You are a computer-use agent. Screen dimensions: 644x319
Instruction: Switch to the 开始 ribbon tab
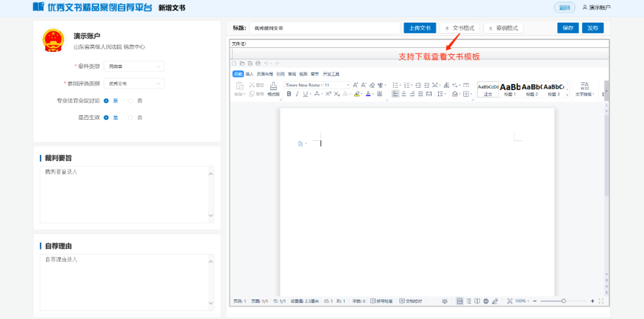click(x=238, y=74)
